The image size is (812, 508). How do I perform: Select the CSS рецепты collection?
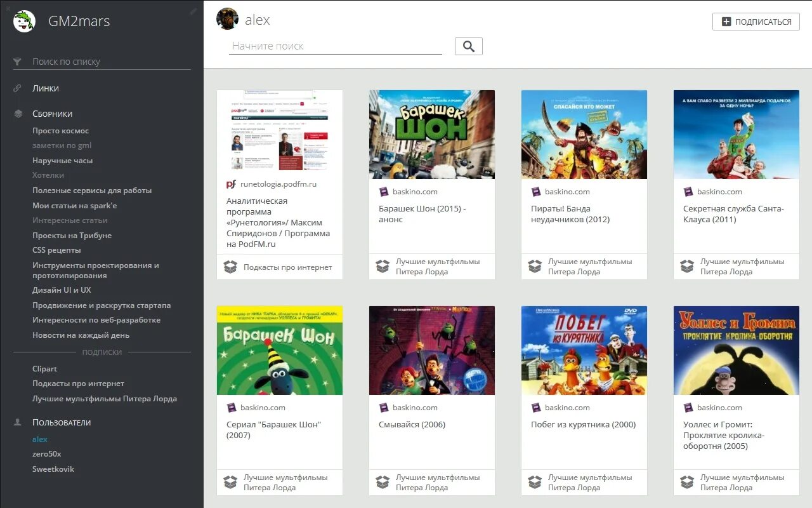pos(56,250)
